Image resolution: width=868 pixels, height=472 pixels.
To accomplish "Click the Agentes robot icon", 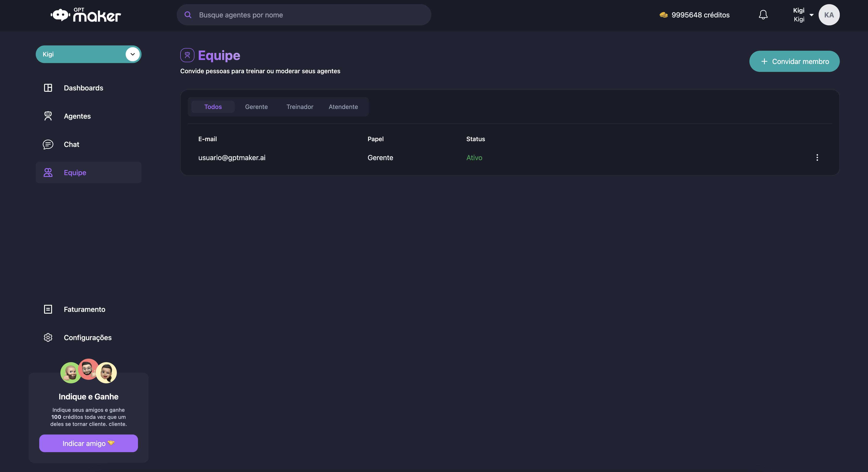I will (x=48, y=116).
